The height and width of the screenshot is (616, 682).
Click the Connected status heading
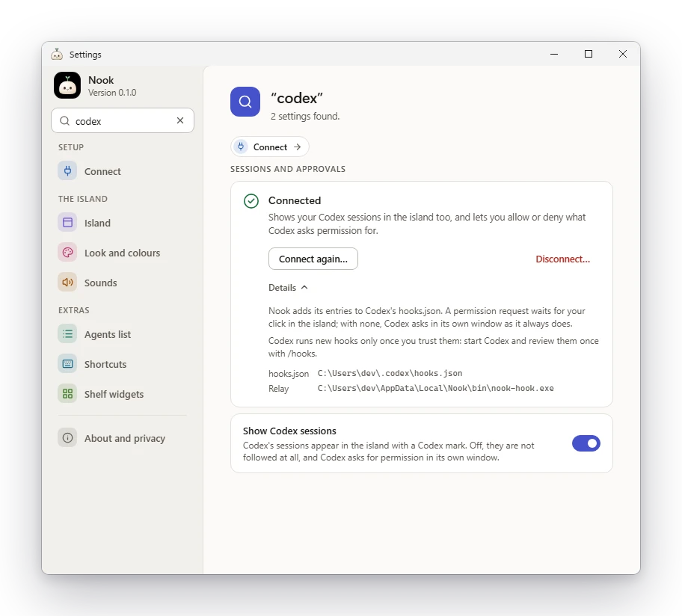pos(295,200)
